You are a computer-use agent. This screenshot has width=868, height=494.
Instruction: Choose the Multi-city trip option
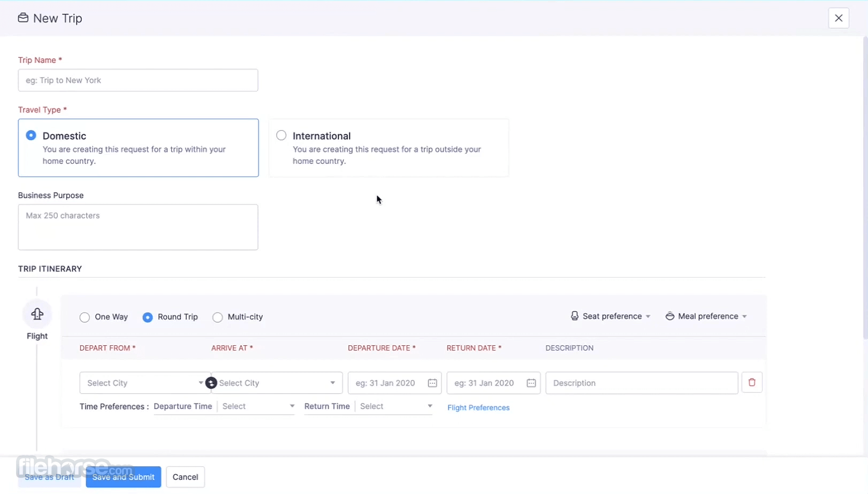217,317
